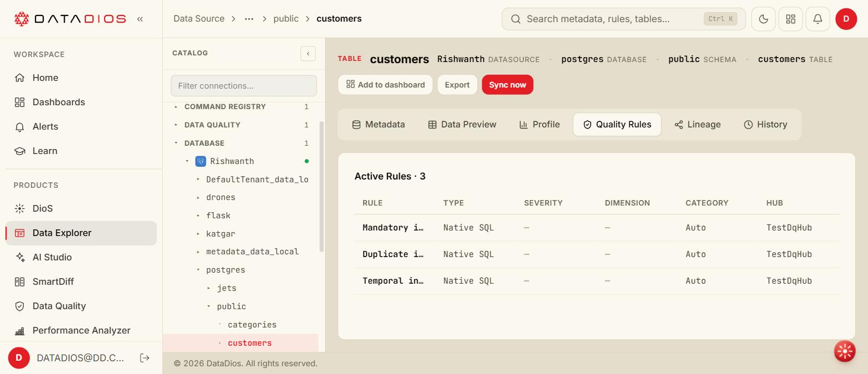This screenshot has height=374, width=868.
Task: Collapse the left sidebar with double chevron
Action: pos(140,19)
